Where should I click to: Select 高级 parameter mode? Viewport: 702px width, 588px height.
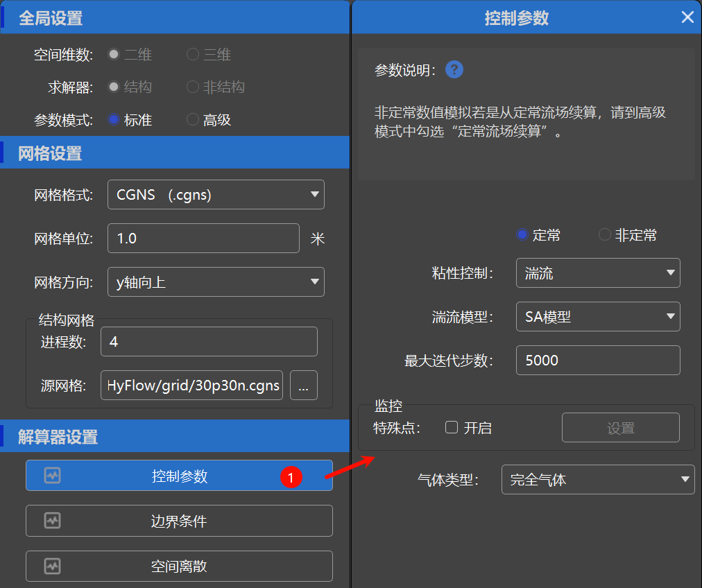point(193,120)
